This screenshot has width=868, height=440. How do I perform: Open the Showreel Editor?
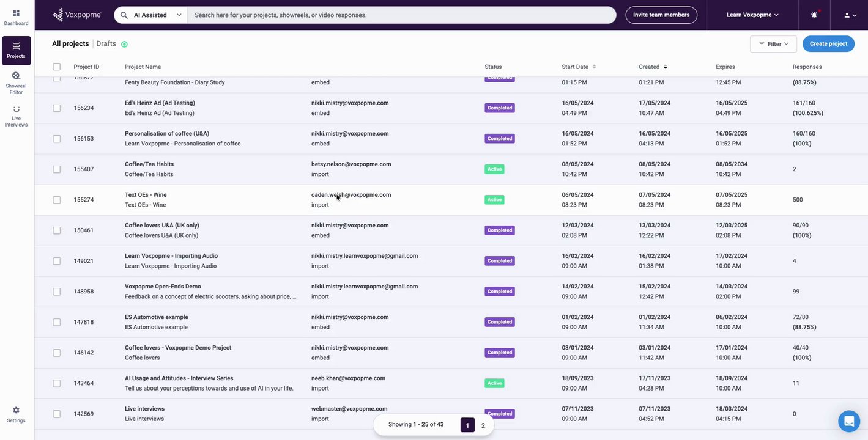click(x=17, y=81)
